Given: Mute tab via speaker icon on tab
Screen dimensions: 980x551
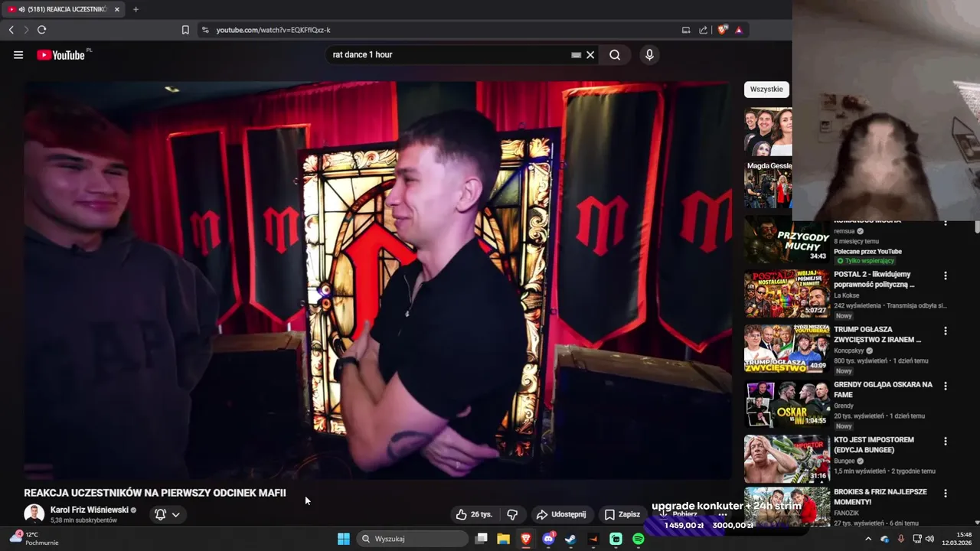Looking at the screenshot, I should (x=21, y=9).
